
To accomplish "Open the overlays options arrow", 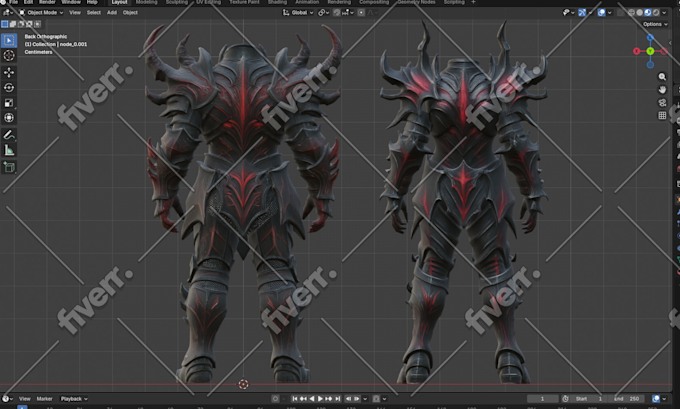I will point(609,13).
